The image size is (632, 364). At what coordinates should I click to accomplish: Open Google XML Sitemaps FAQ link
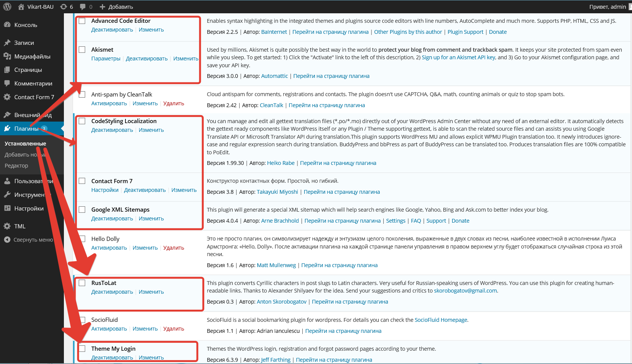416,221
